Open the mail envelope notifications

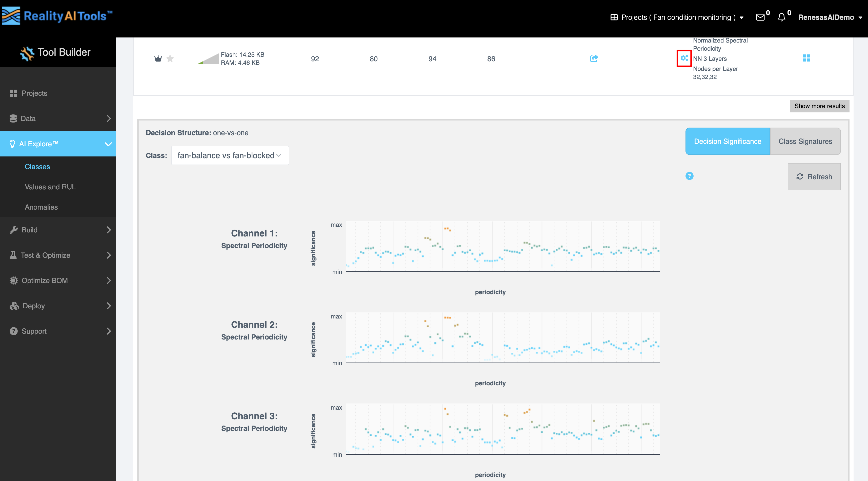point(760,17)
